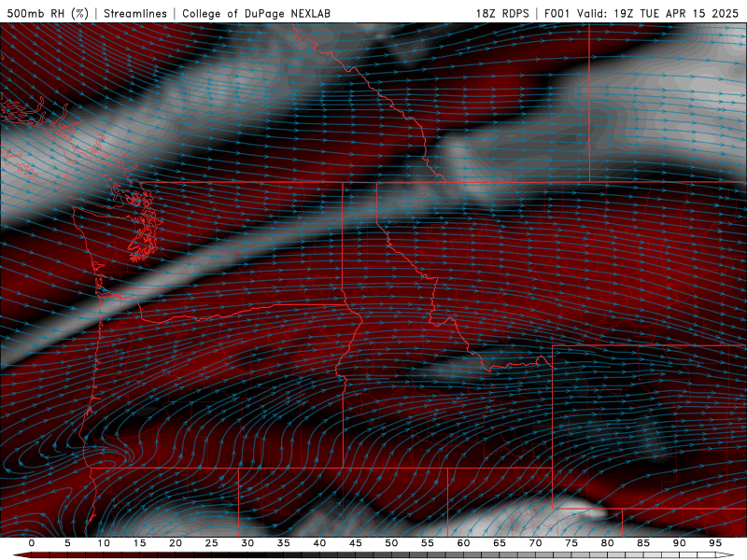Click the '15' color bar label

(x=139, y=543)
